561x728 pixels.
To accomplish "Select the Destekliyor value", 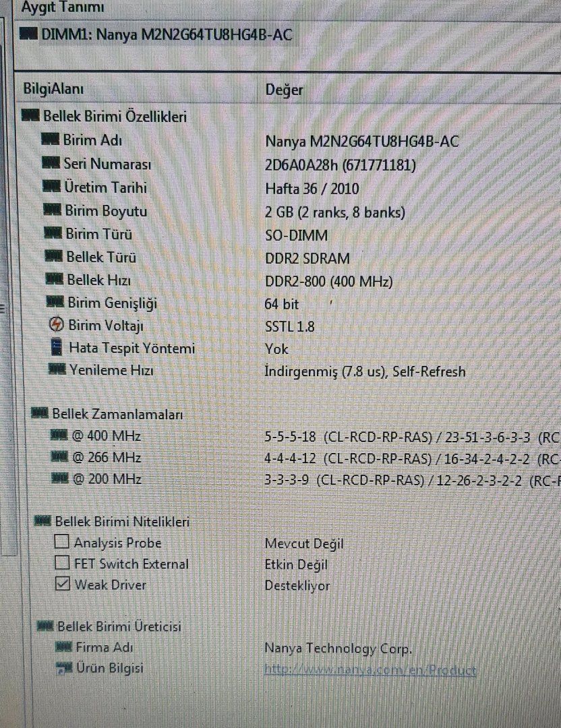I will tap(297, 586).
